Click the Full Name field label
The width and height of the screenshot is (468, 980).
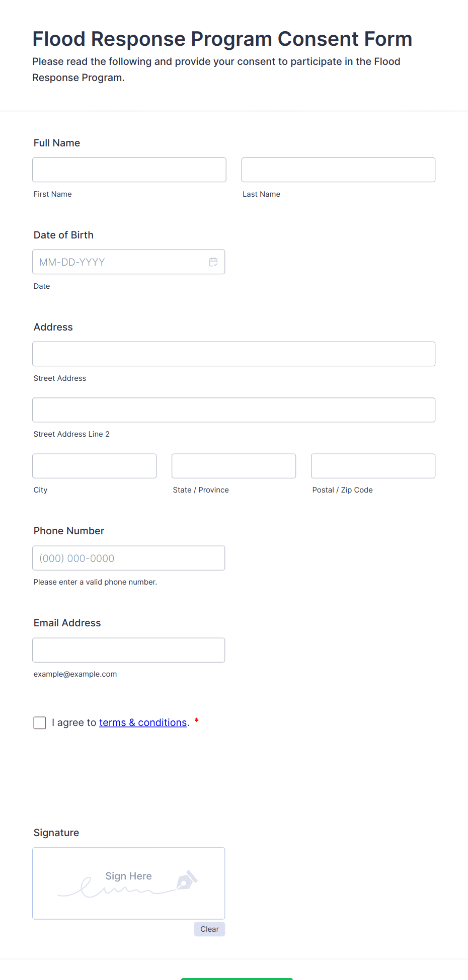coord(57,143)
